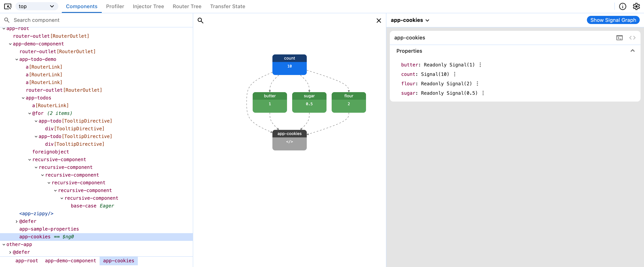Switch to the Transfer State tab
The height and width of the screenshot is (267, 644).
(228, 6)
